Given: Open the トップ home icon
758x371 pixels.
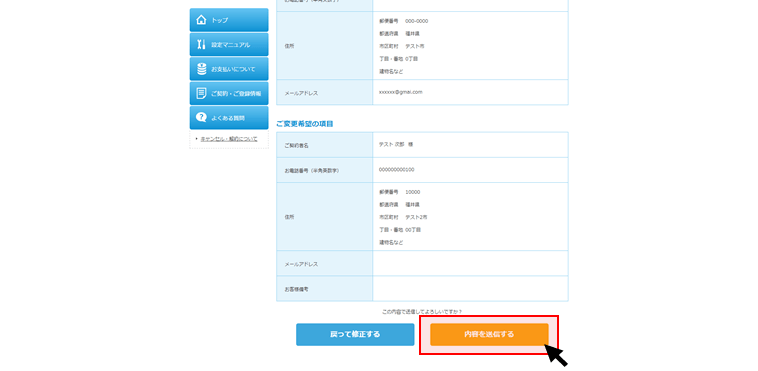Looking at the screenshot, I should pos(202,20).
